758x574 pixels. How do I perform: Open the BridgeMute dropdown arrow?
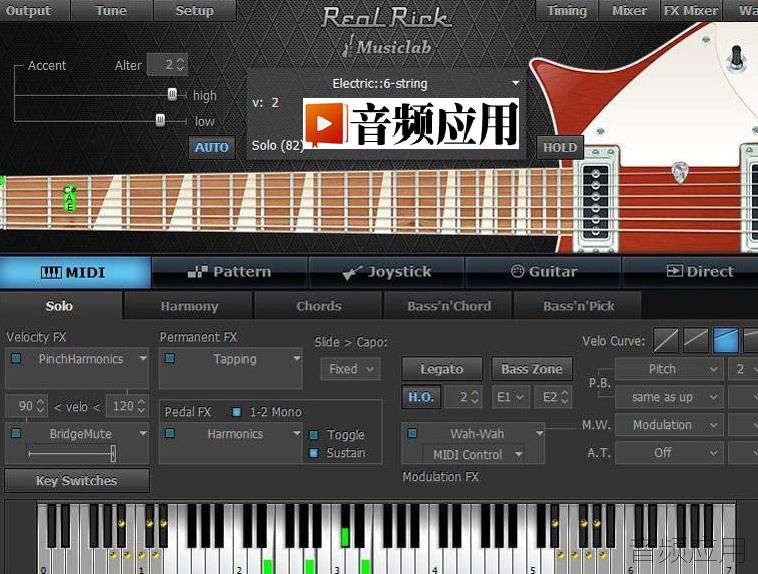click(x=143, y=433)
